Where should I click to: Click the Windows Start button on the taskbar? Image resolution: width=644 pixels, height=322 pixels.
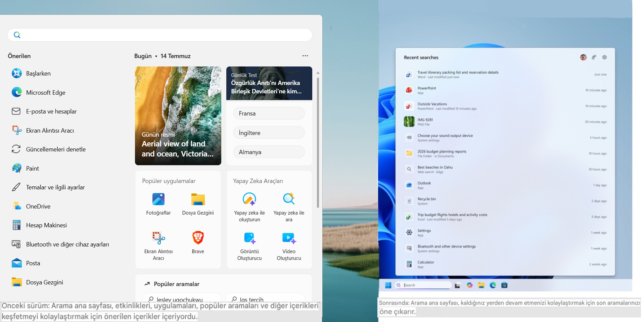(388, 285)
